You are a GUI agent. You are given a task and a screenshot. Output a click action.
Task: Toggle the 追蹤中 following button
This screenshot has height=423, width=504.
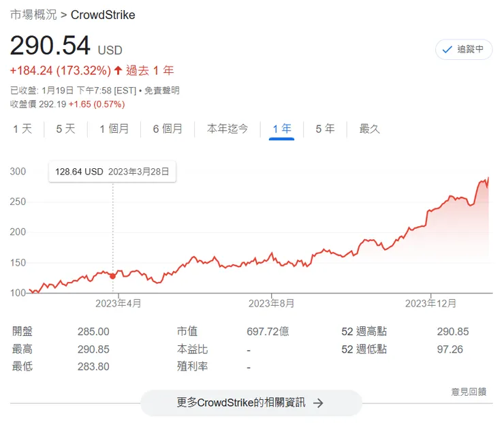[x=464, y=50]
